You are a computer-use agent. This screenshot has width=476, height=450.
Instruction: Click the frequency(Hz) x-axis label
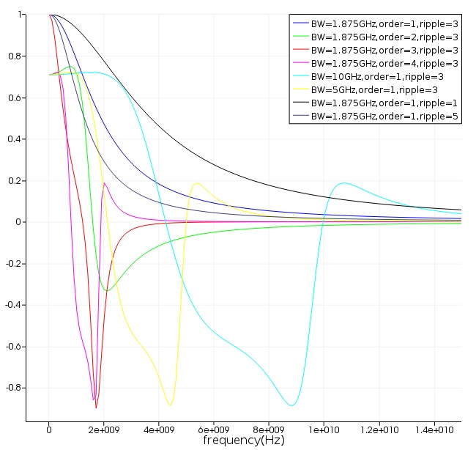pos(243,440)
